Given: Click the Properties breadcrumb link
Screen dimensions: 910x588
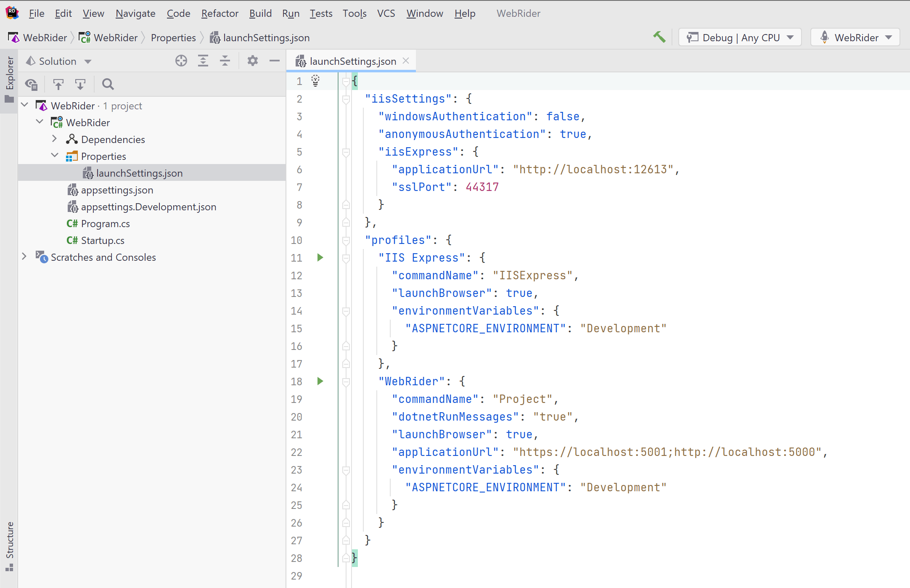Looking at the screenshot, I should (173, 37).
